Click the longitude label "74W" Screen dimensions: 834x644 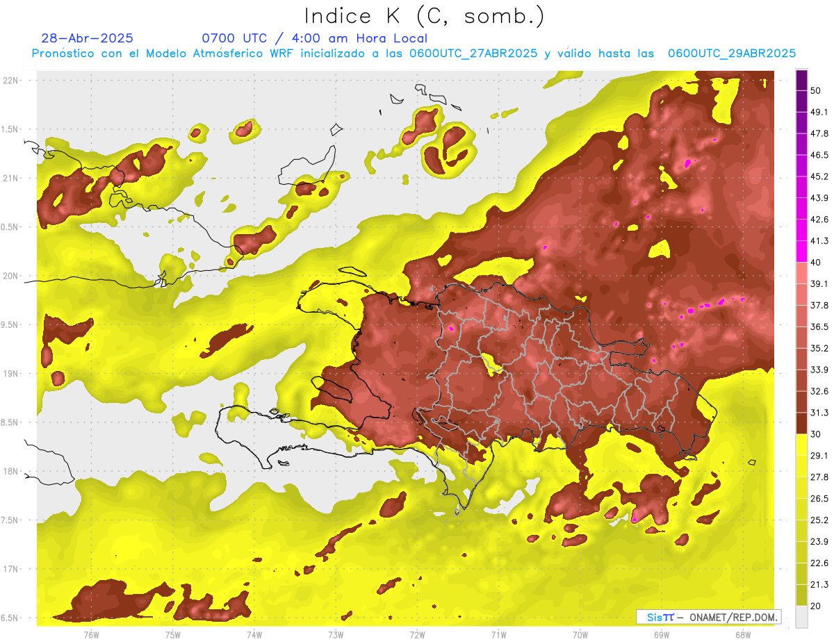254,634
